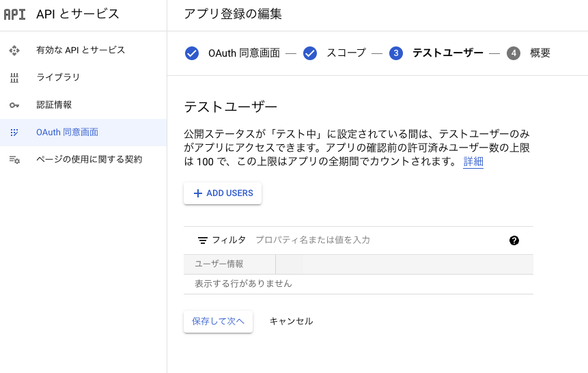The width and height of the screenshot is (588, 373).
Task: Click the ユーザー情報 column header
Action: (x=219, y=264)
